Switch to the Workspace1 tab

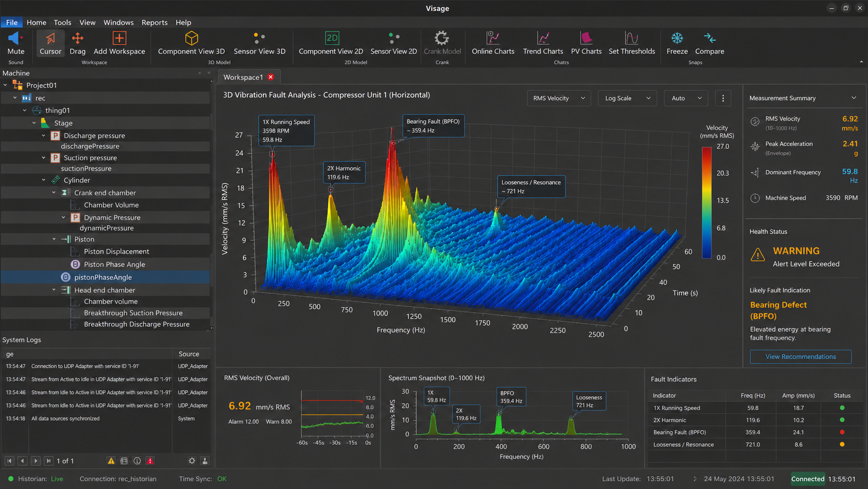[243, 77]
